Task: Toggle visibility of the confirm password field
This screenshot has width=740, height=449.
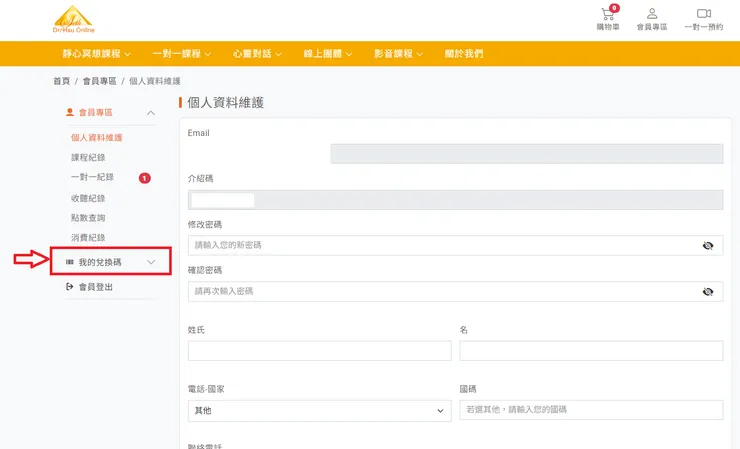Action: click(707, 292)
